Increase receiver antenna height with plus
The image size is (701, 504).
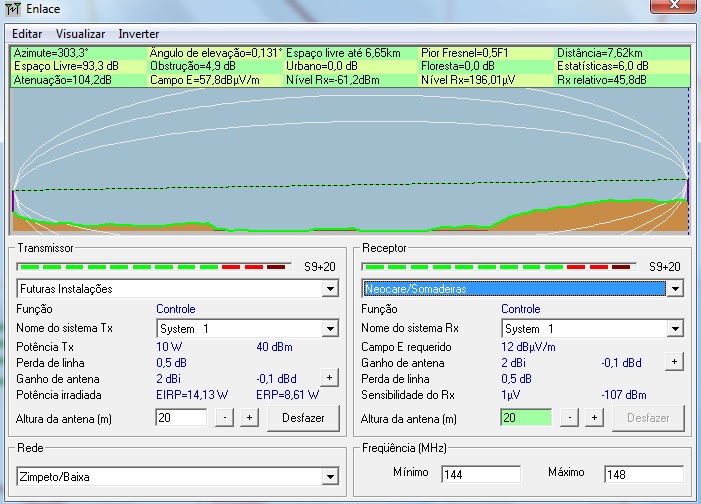[593, 417]
